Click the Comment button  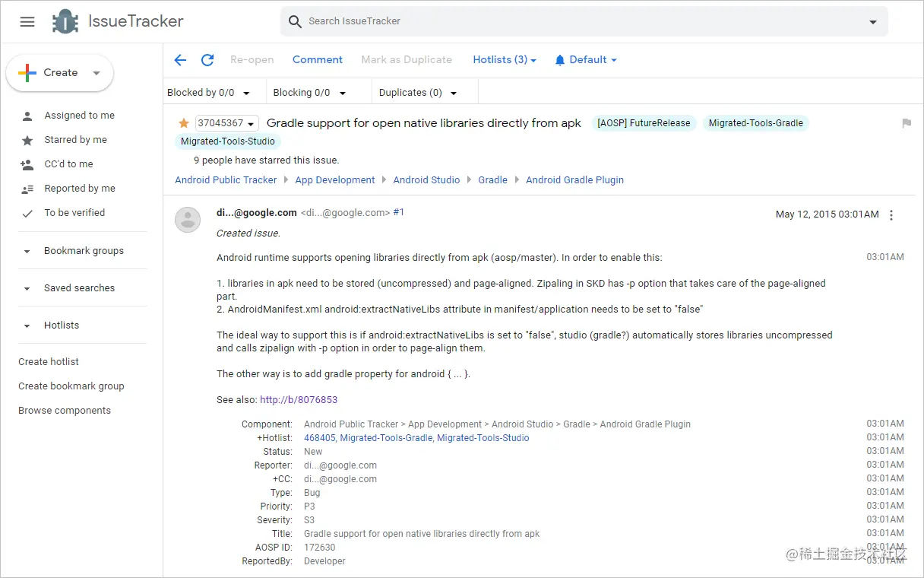[x=318, y=59]
